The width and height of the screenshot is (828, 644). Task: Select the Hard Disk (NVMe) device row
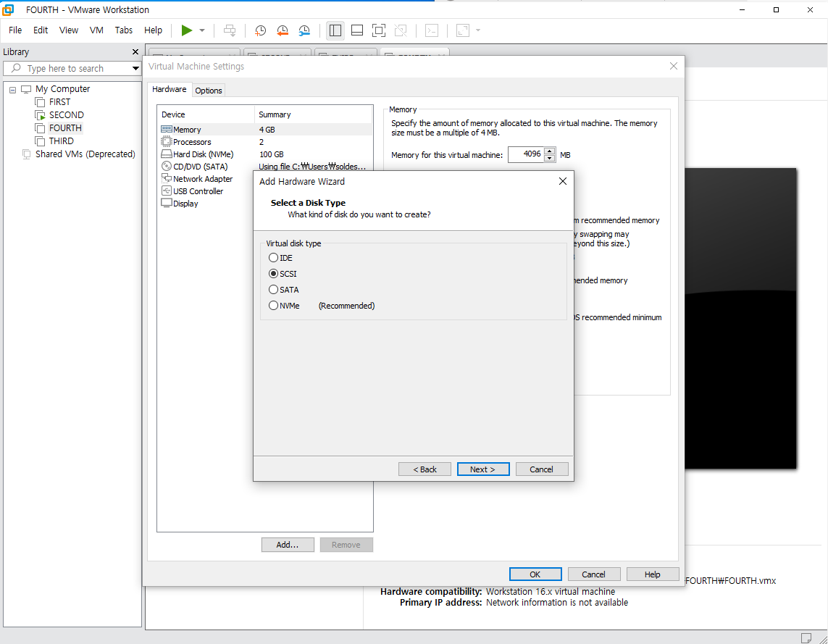click(x=266, y=155)
